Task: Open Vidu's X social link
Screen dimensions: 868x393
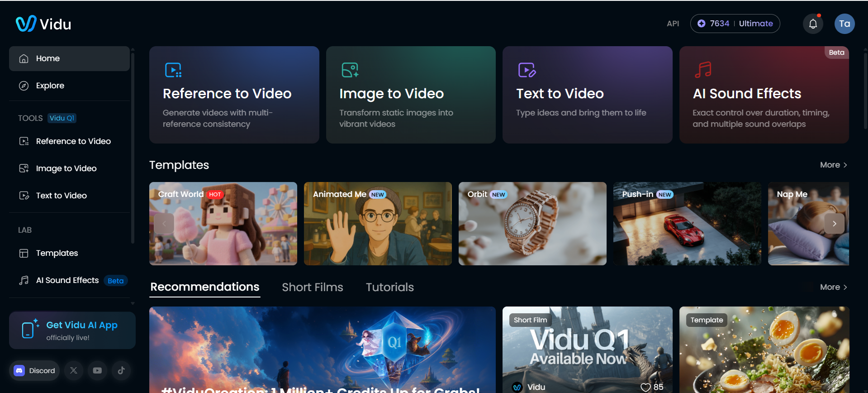Action: tap(74, 370)
